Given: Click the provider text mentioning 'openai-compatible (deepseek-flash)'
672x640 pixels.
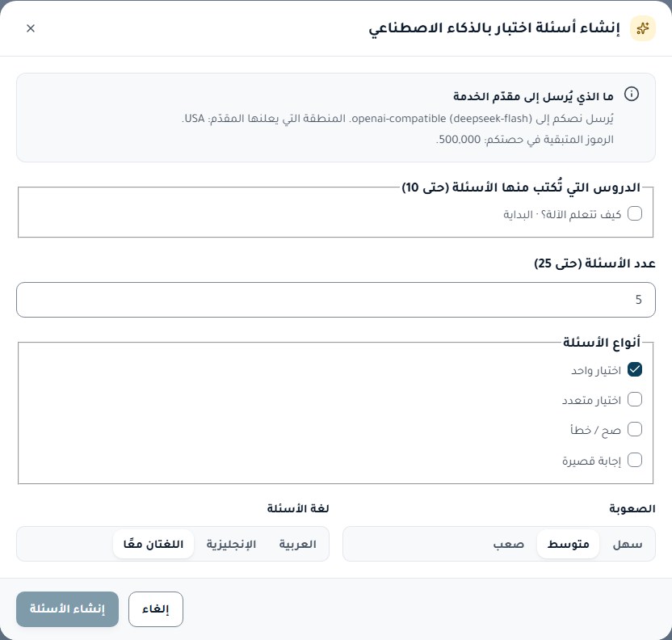Looking at the screenshot, I should [x=397, y=118].
